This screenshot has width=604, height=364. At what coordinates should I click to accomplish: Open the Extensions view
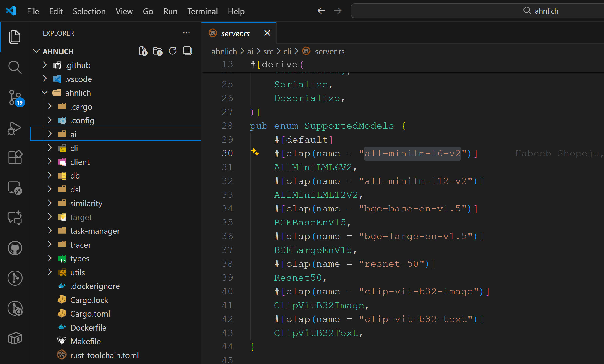15,158
